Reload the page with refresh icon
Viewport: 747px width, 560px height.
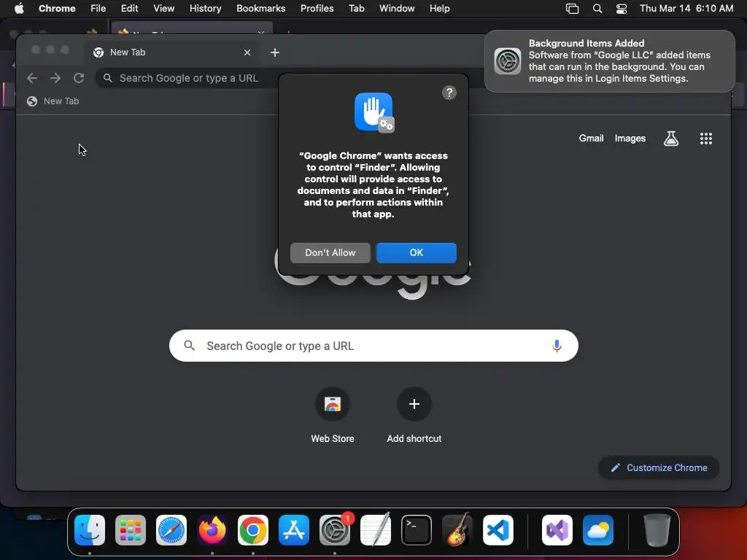coord(79,78)
